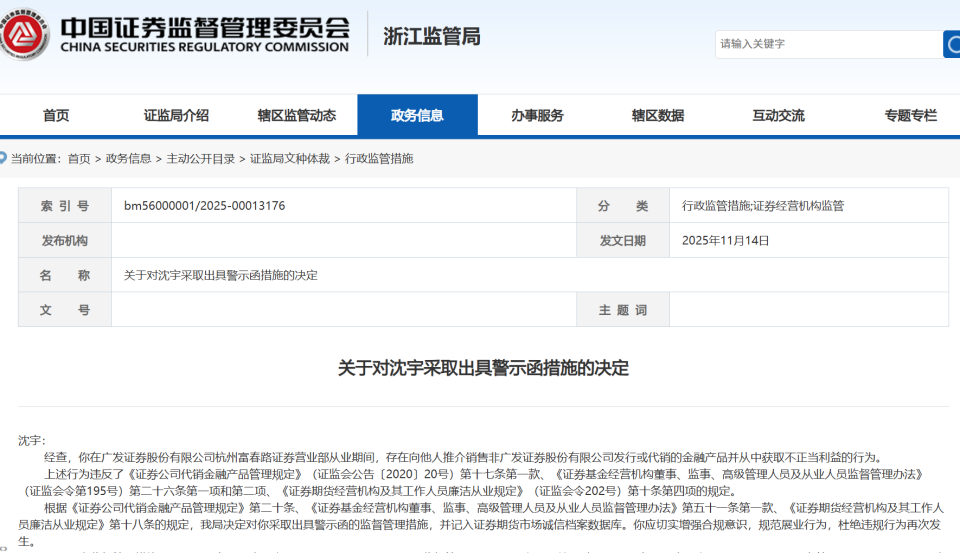Screen dimensions: 960x553
Task: Click the salutation 沈宇：
Action: tap(32, 440)
